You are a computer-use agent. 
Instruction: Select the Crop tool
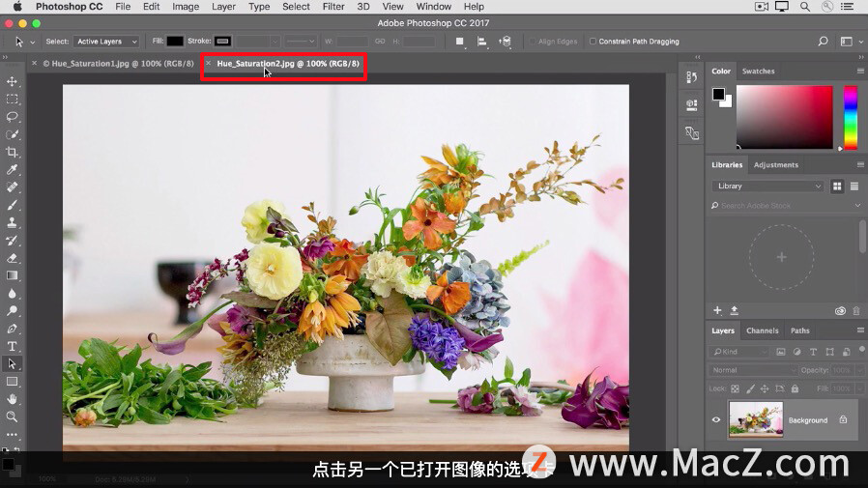[x=12, y=152]
